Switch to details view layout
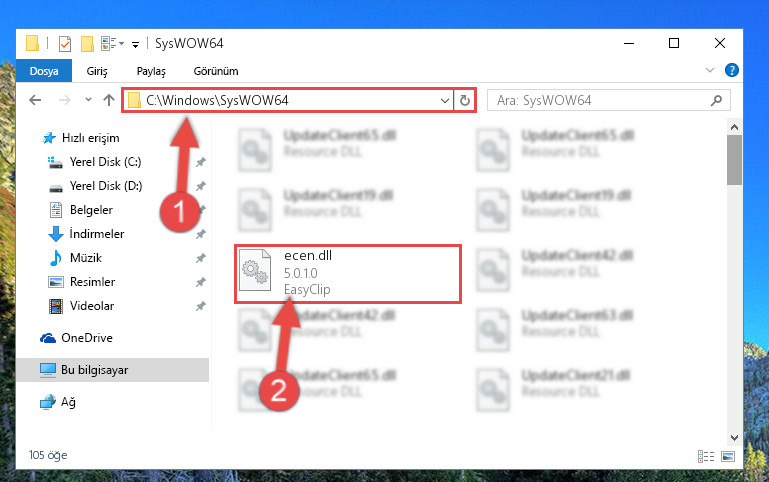769x482 pixels. [706, 457]
